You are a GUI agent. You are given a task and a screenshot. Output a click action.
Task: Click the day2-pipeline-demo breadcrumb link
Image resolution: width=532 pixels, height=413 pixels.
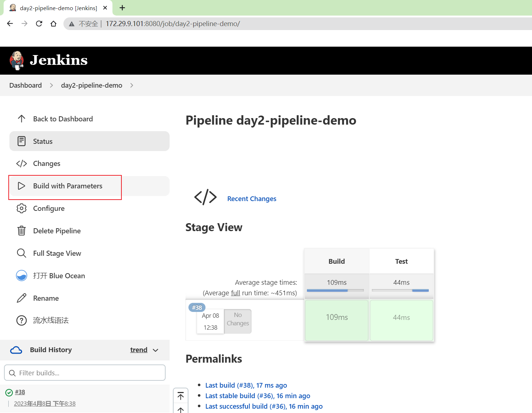pos(92,85)
